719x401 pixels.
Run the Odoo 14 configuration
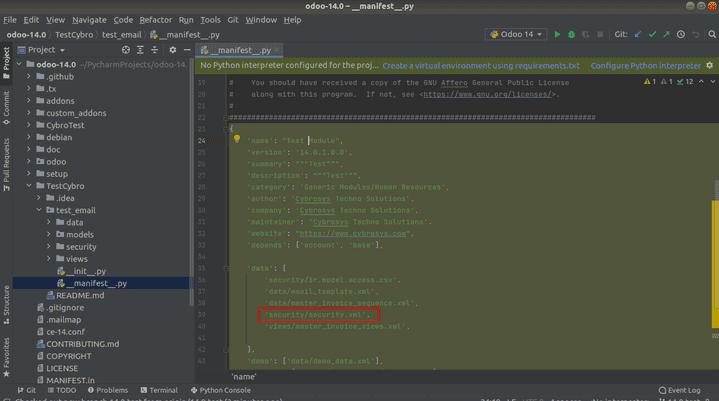(x=557, y=34)
